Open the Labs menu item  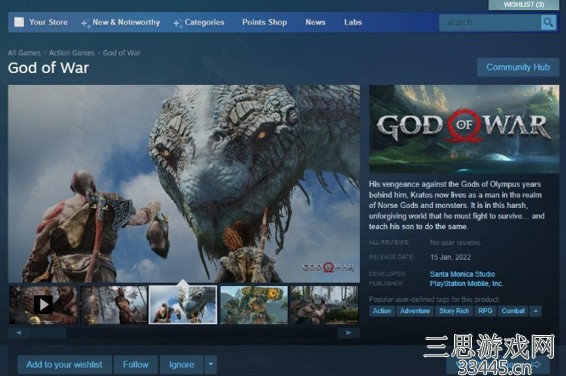coord(353,22)
